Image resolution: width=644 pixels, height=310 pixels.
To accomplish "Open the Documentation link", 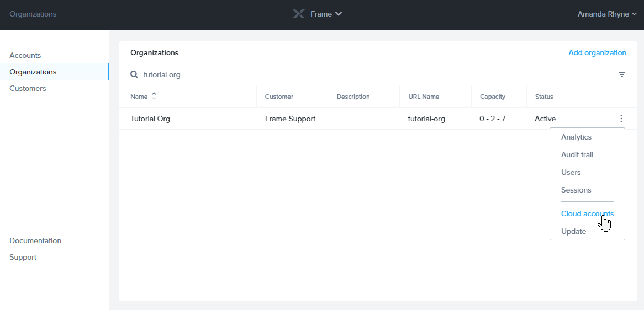I will 35,240.
